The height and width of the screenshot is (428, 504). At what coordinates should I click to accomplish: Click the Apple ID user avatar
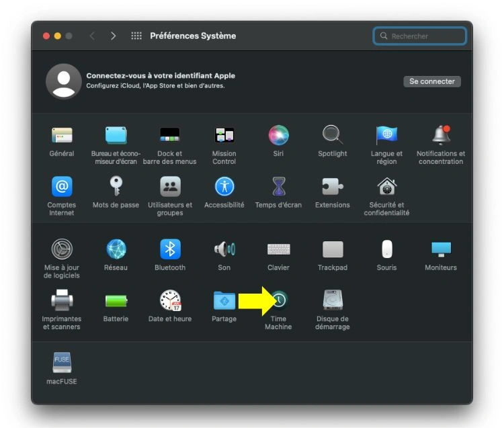[x=64, y=81]
